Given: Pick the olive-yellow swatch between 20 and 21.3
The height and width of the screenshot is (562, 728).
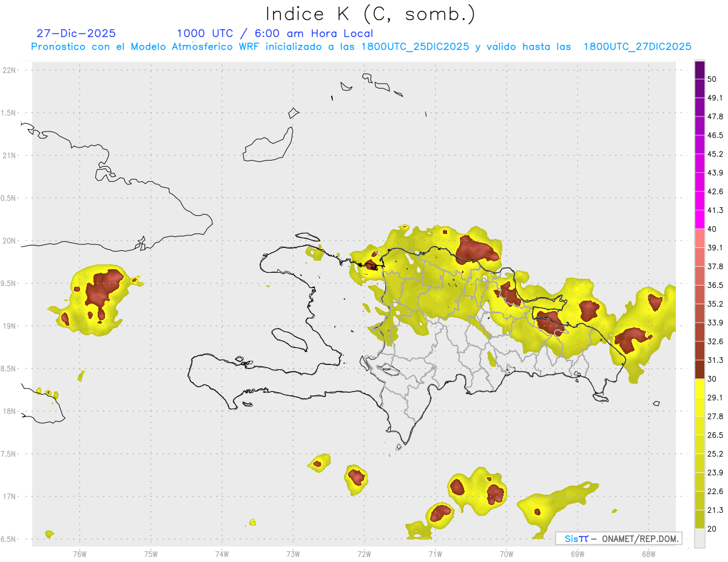Looking at the screenshot, I should point(700,520).
